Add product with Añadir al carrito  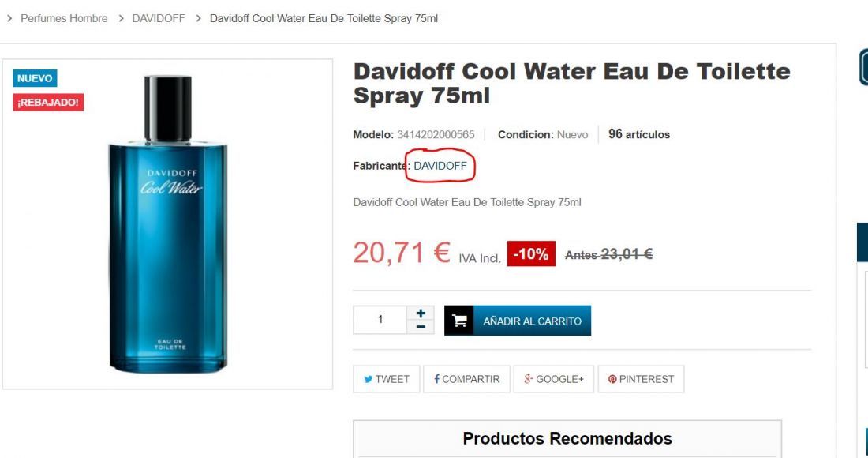pyautogui.click(x=518, y=321)
